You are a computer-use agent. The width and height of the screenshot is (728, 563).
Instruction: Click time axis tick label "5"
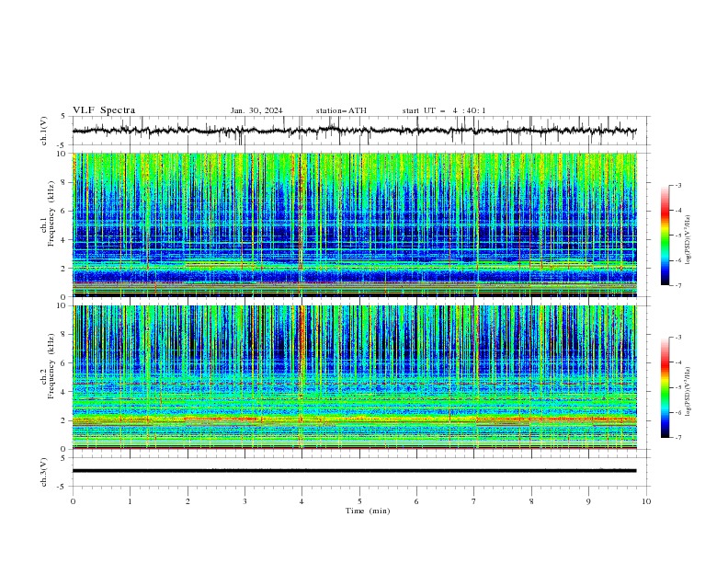(x=359, y=501)
